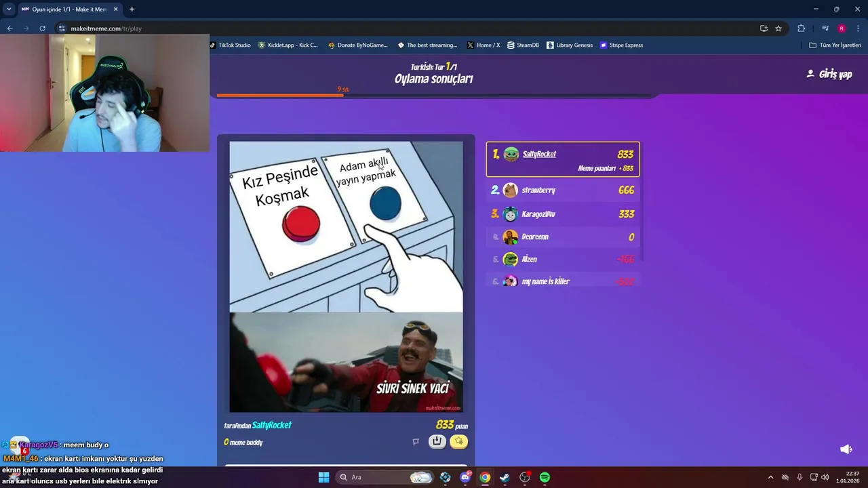Go back to the previous page
The image size is (868, 488).
click(9, 28)
